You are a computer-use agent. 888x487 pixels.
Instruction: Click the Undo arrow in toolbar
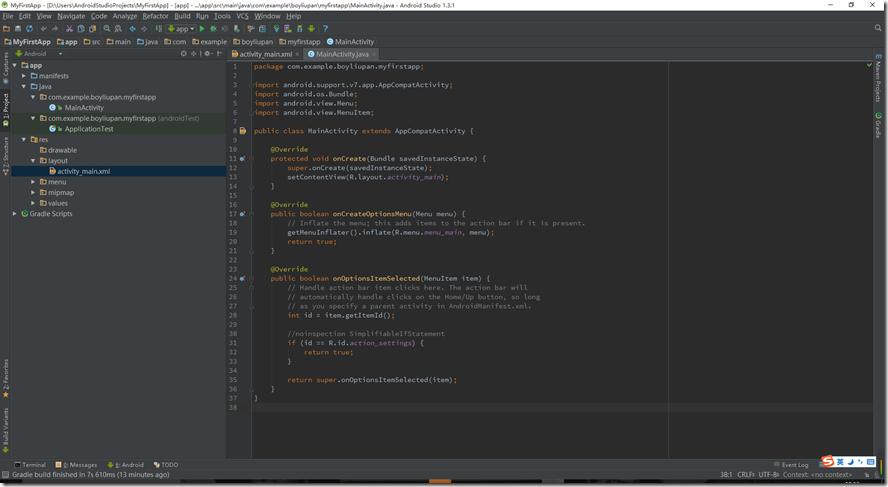[43, 29]
